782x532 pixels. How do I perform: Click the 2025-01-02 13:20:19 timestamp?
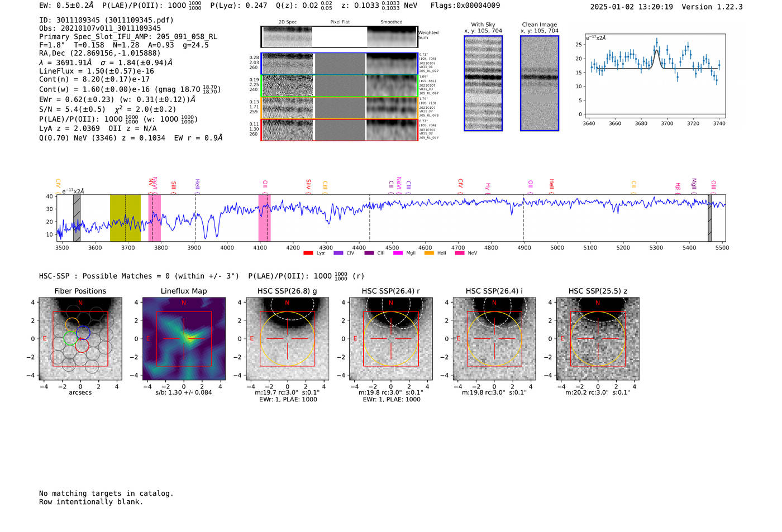[632, 7]
